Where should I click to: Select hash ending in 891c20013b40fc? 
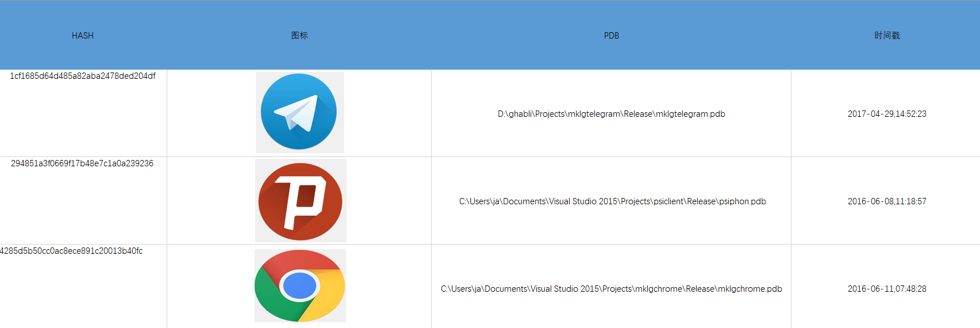coord(71,251)
